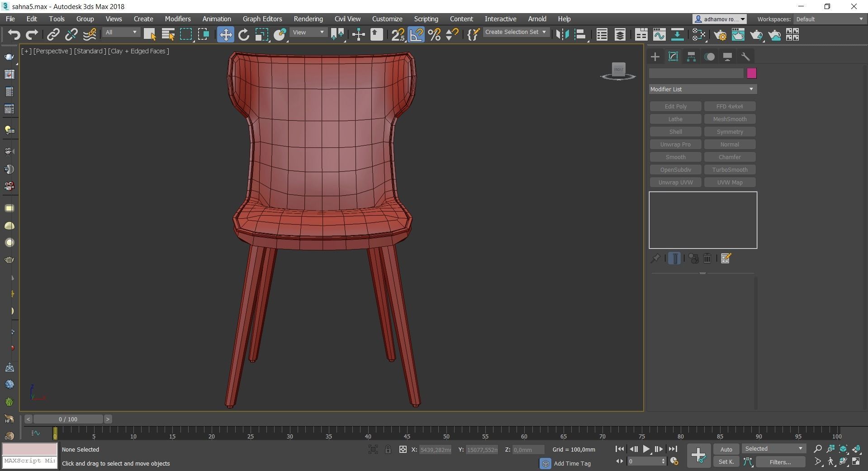The width and height of the screenshot is (868, 471).
Task: Open the Graph Editors menu
Action: coord(262,19)
